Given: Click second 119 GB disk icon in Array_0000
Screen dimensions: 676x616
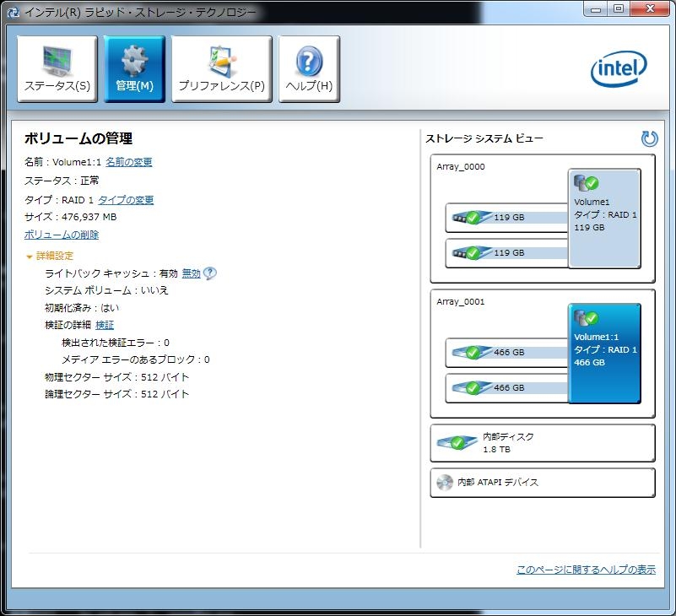Looking at the screenshot, I should point(472,252).
